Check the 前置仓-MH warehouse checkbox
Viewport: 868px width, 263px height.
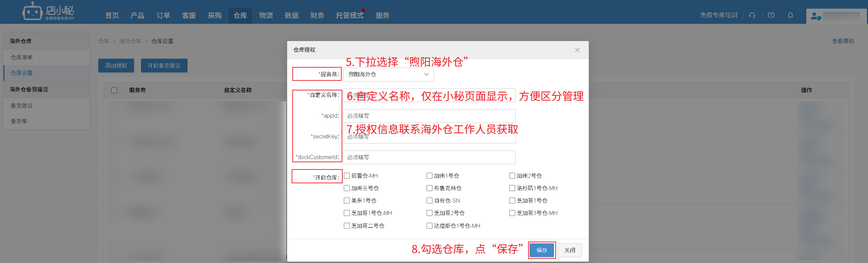347,176
